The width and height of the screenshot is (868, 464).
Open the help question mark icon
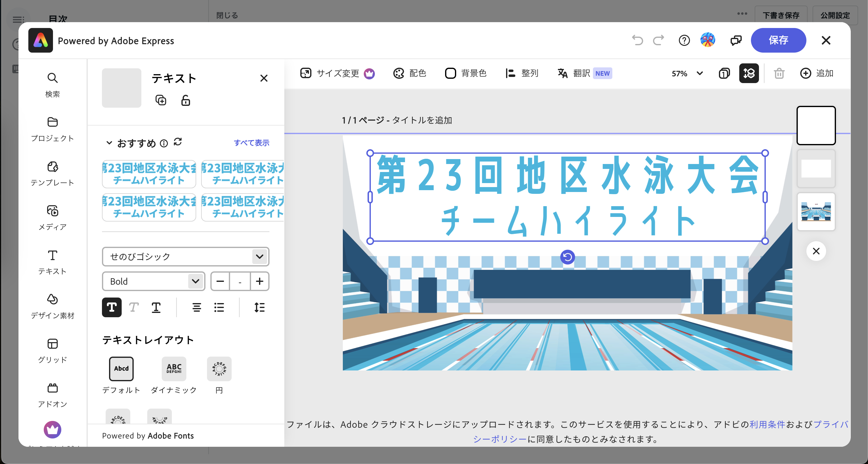click(x=684, y=40)
